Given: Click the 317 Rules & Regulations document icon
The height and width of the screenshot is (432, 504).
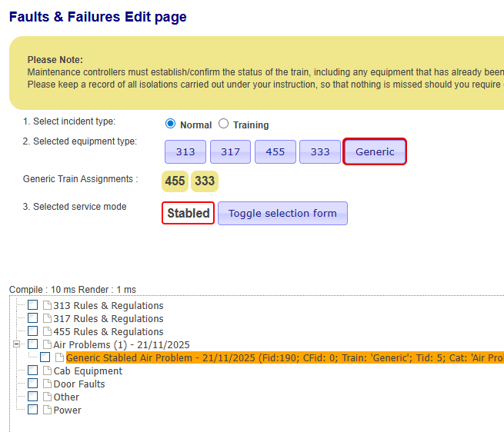Looking at the screenshot, I should [47, 319].
